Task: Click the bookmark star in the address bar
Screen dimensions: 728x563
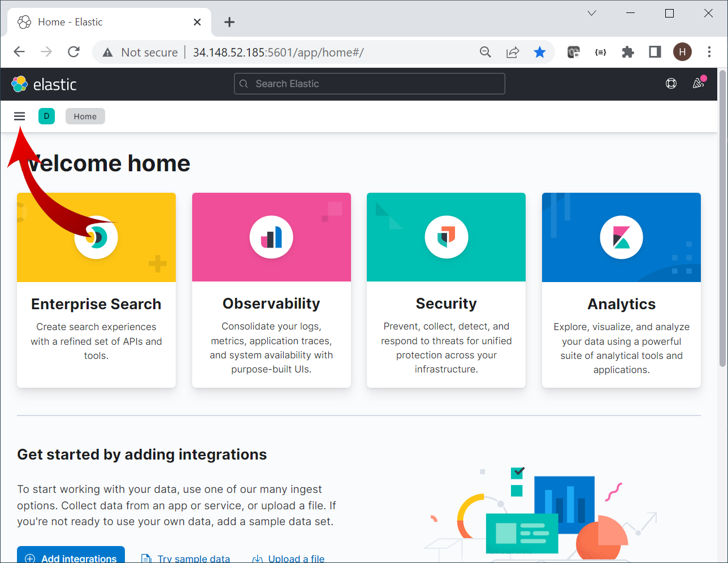Action: coord(540,51)
